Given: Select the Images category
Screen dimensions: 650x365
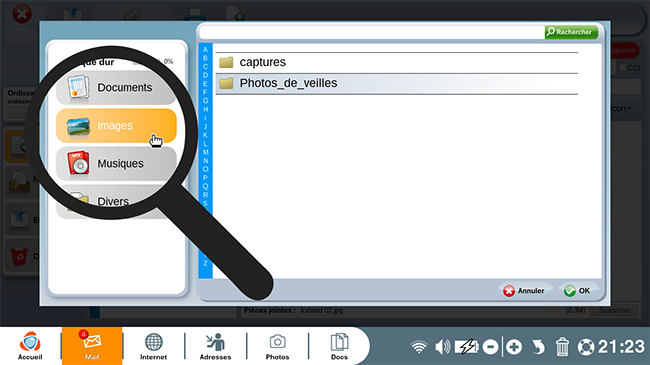Looking at the screenshot, I should pyautogui.click(x=116, y=126).
